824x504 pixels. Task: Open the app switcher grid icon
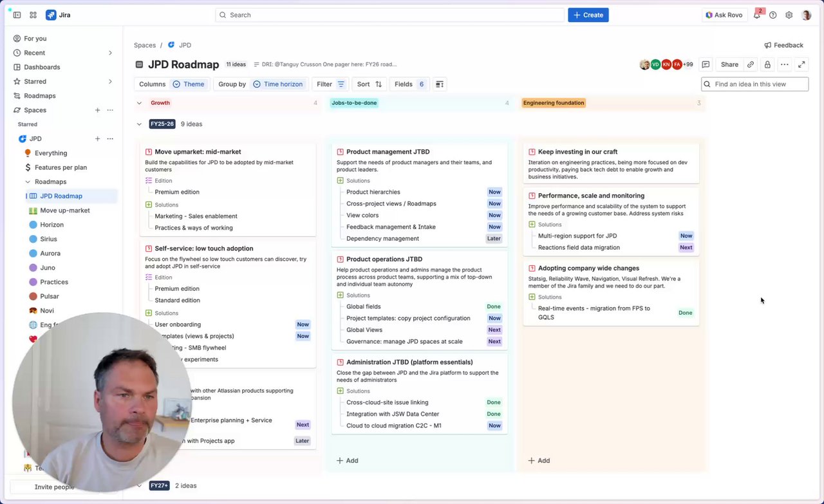pos(33,15)
